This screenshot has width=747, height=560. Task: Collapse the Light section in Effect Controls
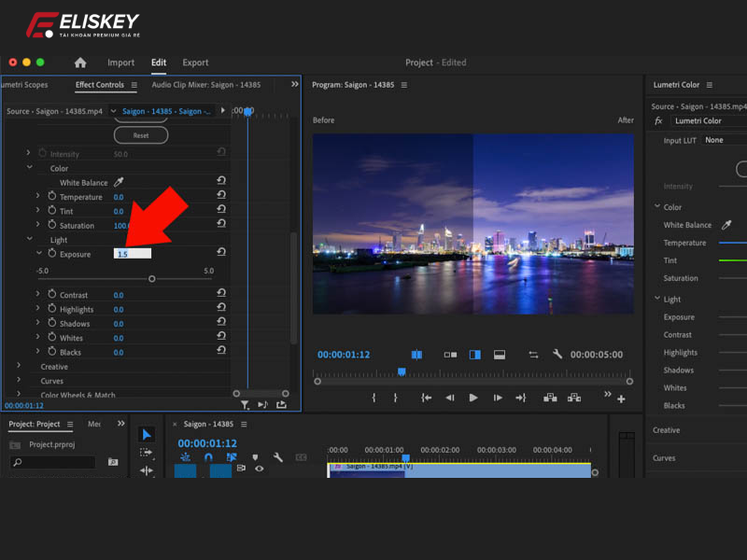click(x=29, y=240)
